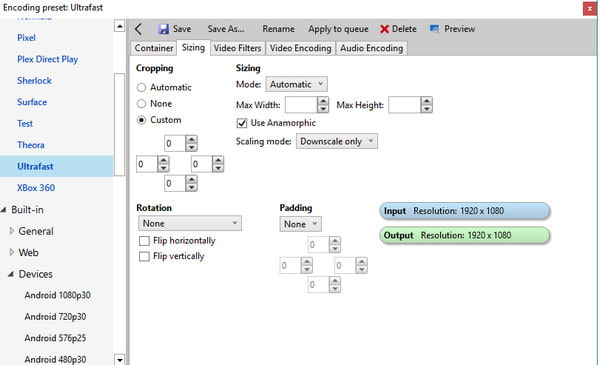
Task: Select the Ultrafast preset
Action: [x=56, y=166]
